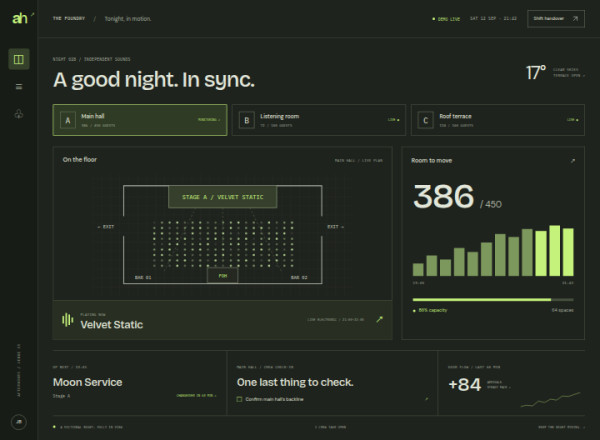Image resolution: width=600 pixels, height=440 pixels.
Task: Click the arrow icon in crew check-in card
Action: 427,399
